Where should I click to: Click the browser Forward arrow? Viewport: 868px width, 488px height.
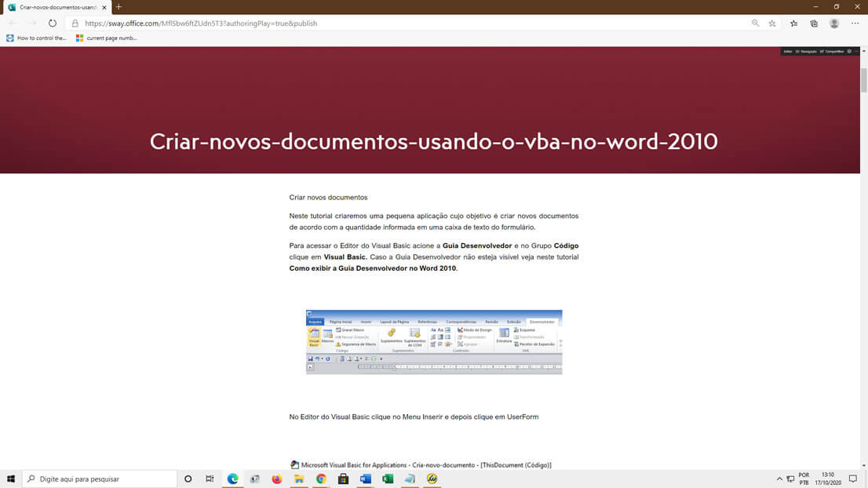click(33, 24)
